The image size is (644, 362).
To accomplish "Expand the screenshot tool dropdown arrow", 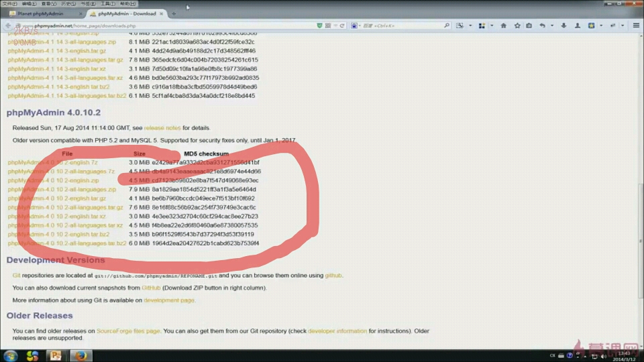I will [x=470, y=25].
